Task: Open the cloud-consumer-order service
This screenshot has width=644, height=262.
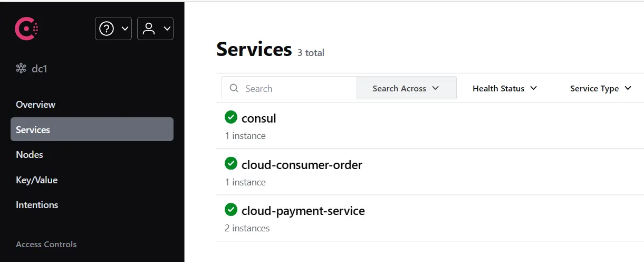Action: [x=302, y=165]
